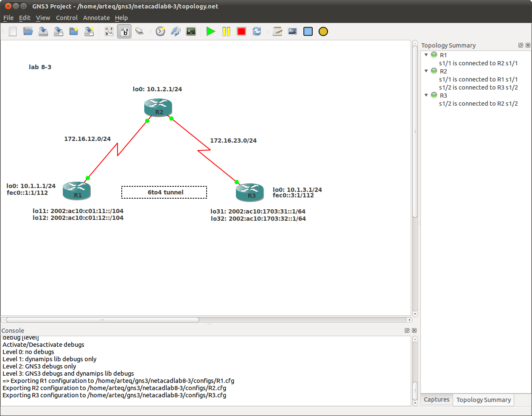Select the '6to4 tunnel' dashed box
This screenshot has width=532, height=416.
pyautogui.click(x=164, y=192)
